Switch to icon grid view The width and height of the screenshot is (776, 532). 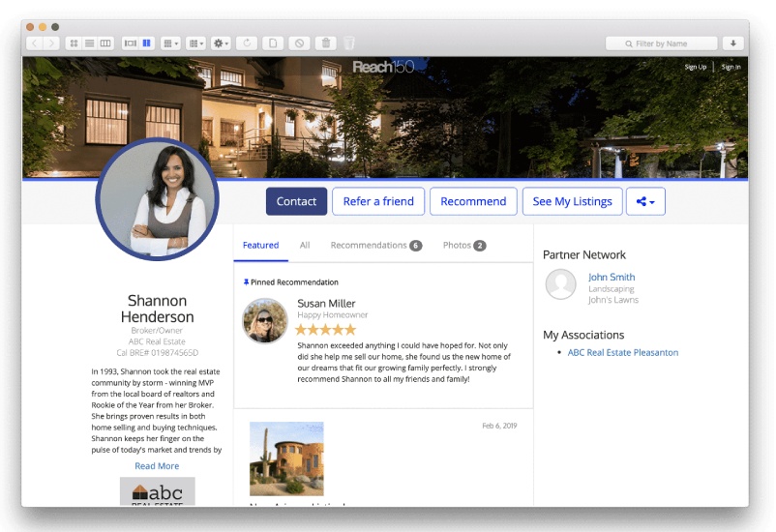tap(74, 44)
